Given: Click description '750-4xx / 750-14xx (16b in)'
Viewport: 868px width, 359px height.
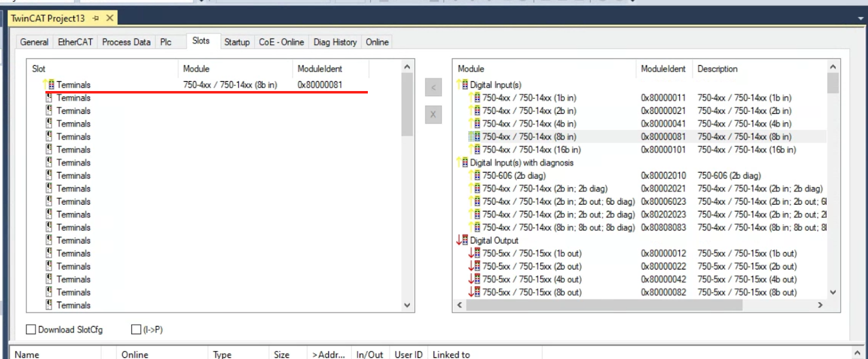Looking at the screenshot, I should click(746, 150).
